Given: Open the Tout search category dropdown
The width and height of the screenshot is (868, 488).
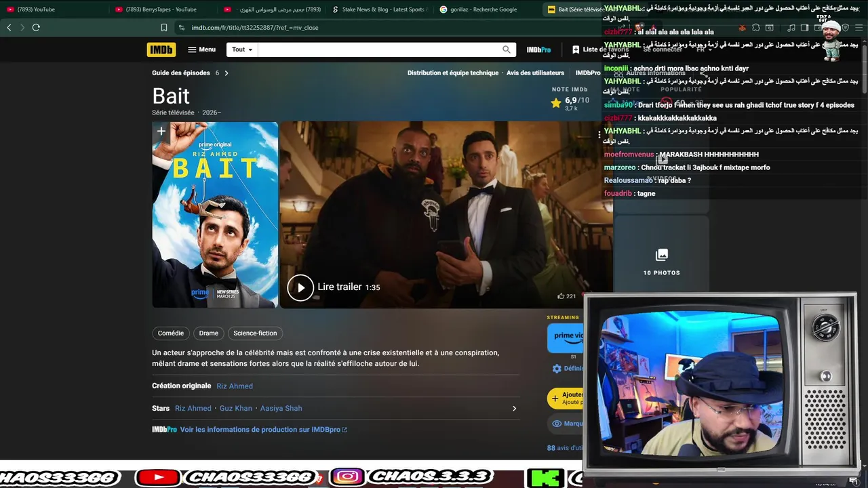Looking at the screenshot, I should pos(242,49).
